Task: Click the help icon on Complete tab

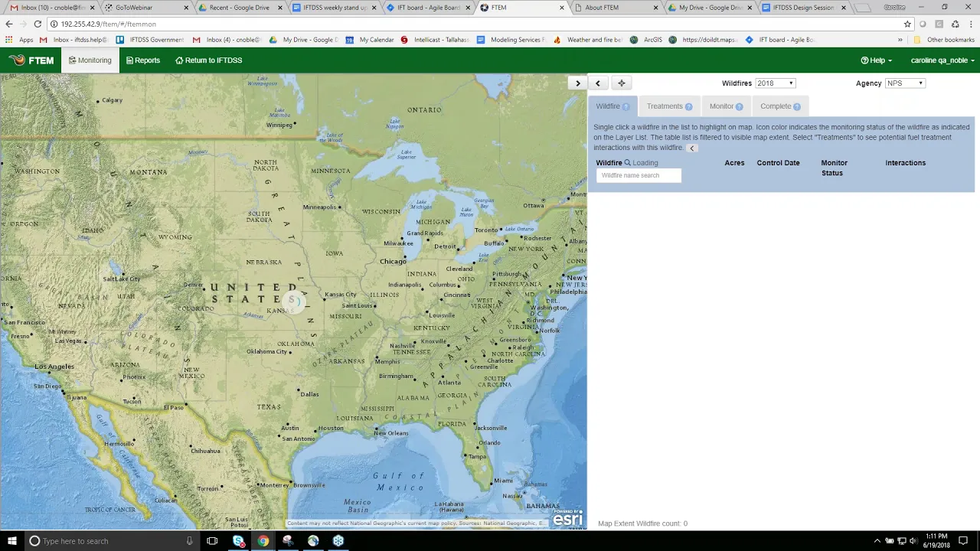Action: click(x=797, y=107)
